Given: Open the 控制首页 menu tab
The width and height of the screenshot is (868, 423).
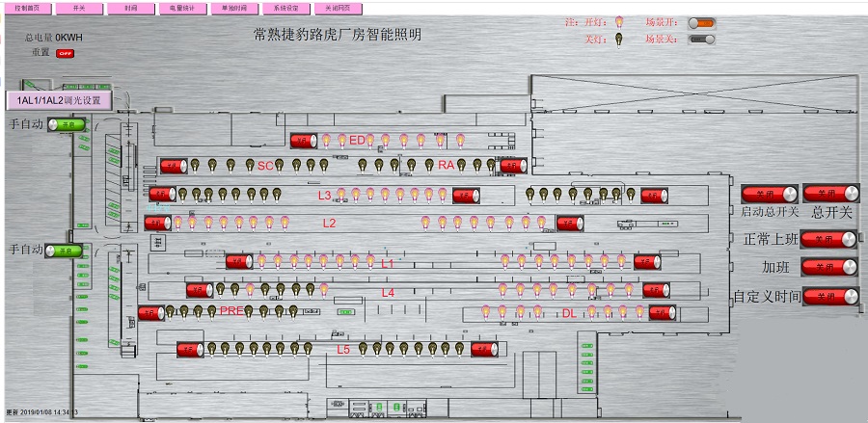Looking at the screenshot, I should coord(26,8).
